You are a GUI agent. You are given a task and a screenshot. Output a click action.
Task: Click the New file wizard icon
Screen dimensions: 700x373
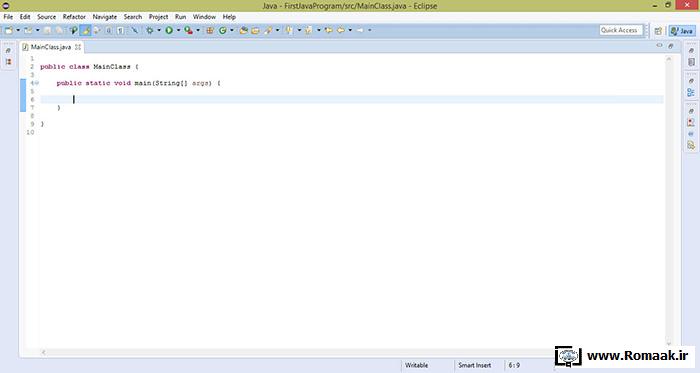pos(8,30)
